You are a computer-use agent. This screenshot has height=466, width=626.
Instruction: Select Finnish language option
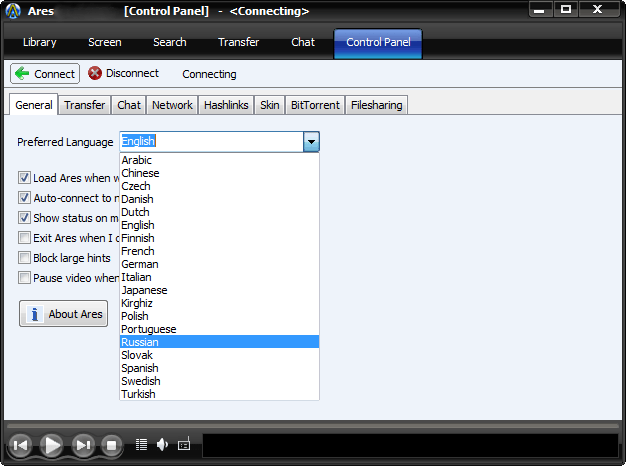[219, 238]
